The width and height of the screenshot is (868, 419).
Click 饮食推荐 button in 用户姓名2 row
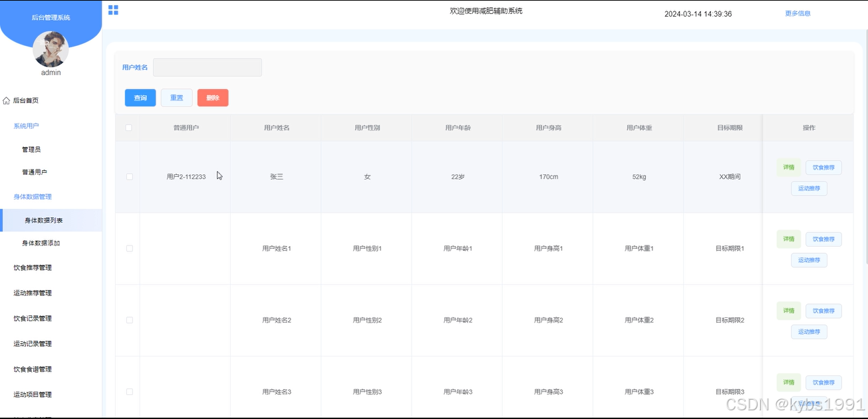[x=823, y=311]
